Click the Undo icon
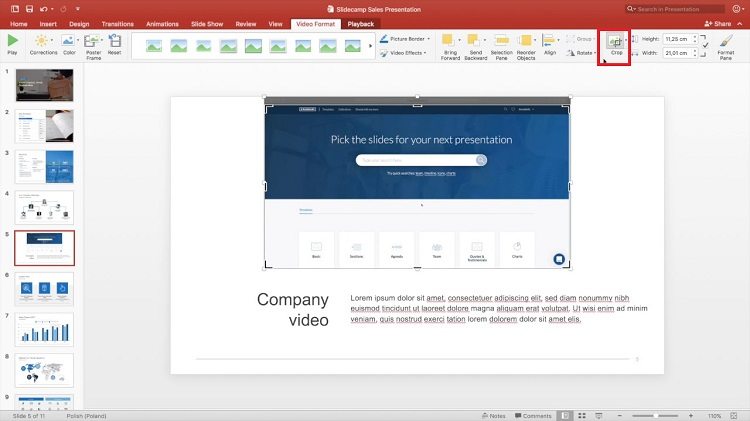The width and height of the screenshot is (750, 421). click(44, 9)
